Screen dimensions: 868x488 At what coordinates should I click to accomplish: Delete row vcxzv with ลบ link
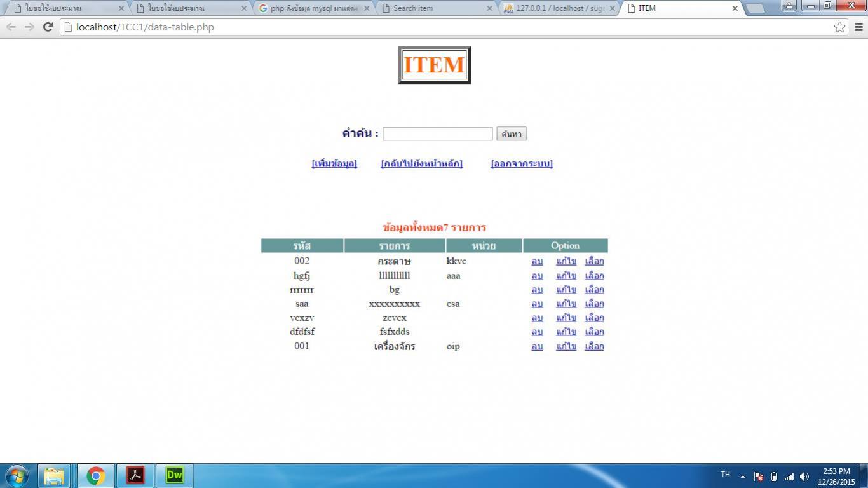pyautogui.click(x=537, y=318)
